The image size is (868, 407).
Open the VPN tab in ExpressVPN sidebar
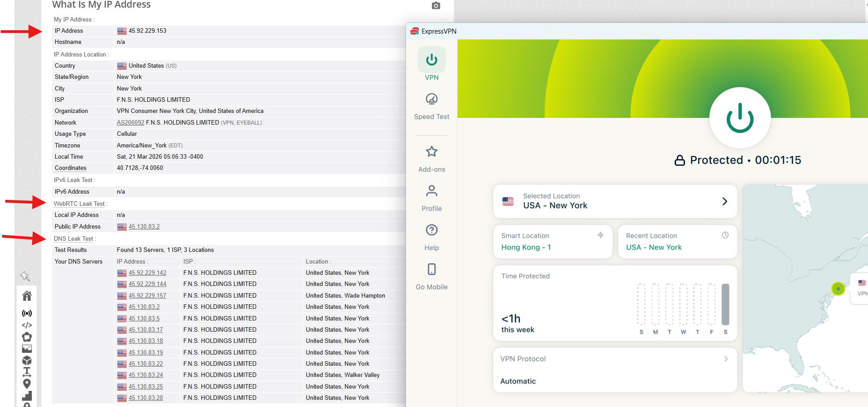pyautogui.click(x=432, y=64)
